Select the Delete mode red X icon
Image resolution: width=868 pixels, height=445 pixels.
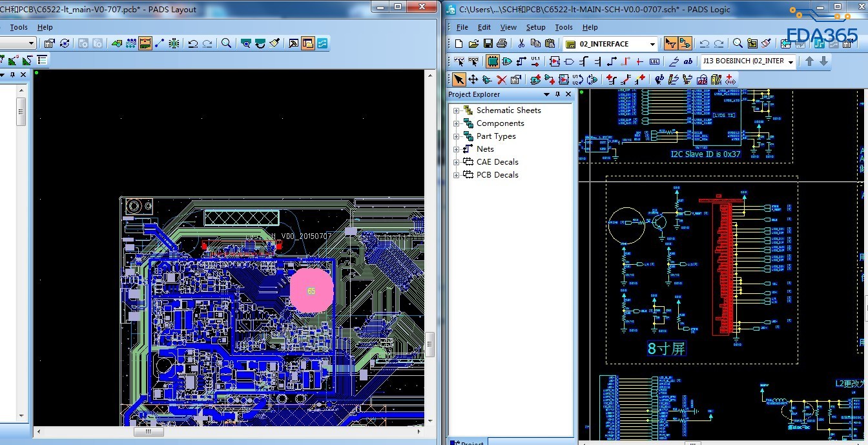501,79
